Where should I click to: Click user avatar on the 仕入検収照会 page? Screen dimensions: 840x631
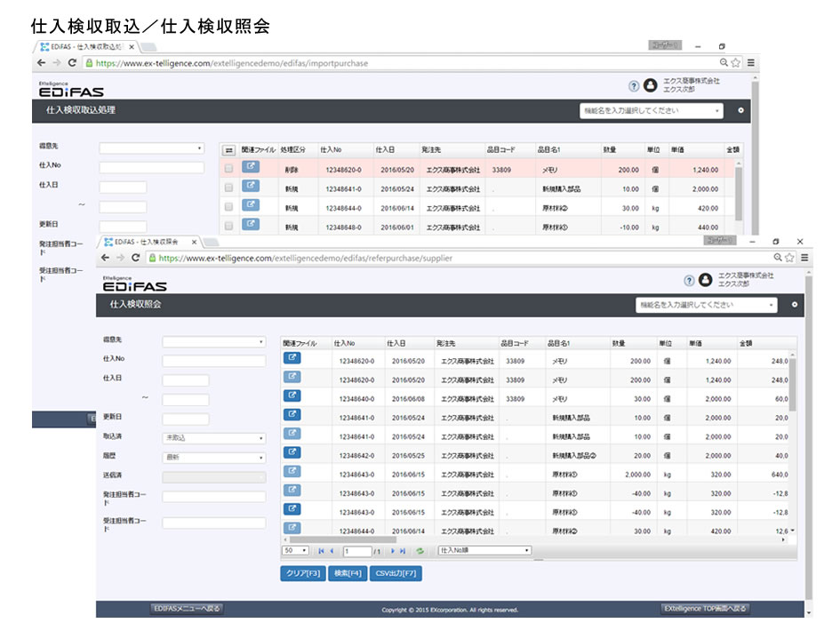coord(706,280)
